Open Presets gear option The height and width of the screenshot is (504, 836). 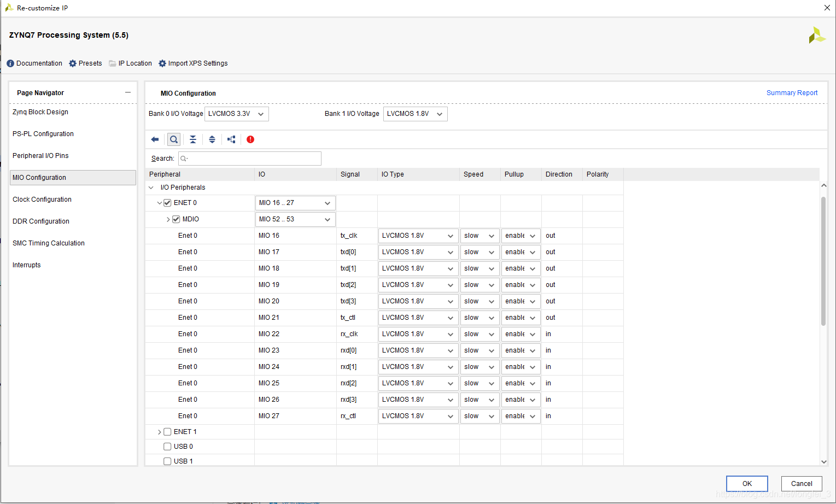click(x=85, y=63)
